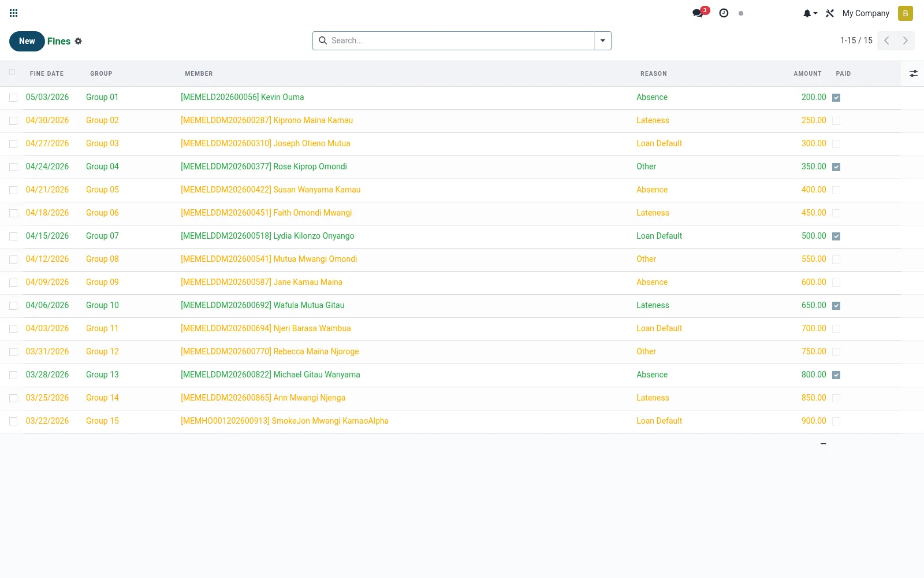Expand the search options dropdown arrow

[603, 40]
